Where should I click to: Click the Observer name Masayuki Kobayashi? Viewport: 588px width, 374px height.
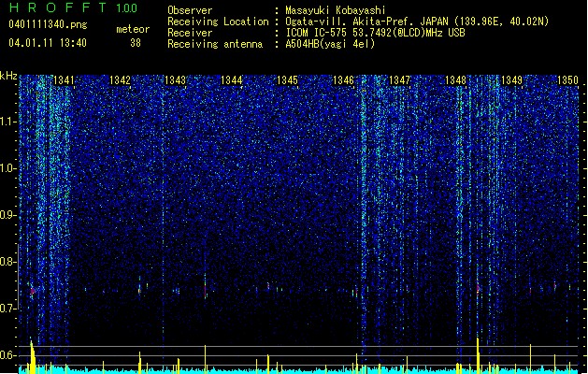pyautogui.click(x=336, y=10)
